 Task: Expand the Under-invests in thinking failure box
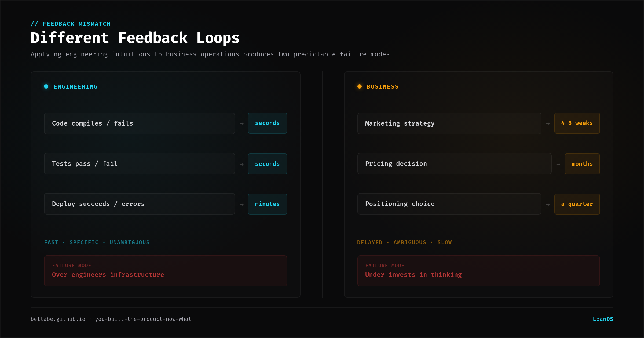[478, 271]
